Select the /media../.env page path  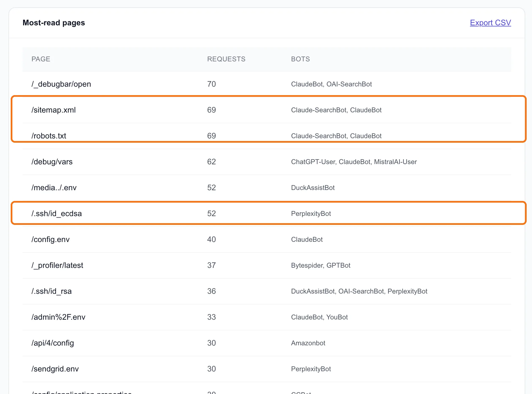click(x=54, y=188)
